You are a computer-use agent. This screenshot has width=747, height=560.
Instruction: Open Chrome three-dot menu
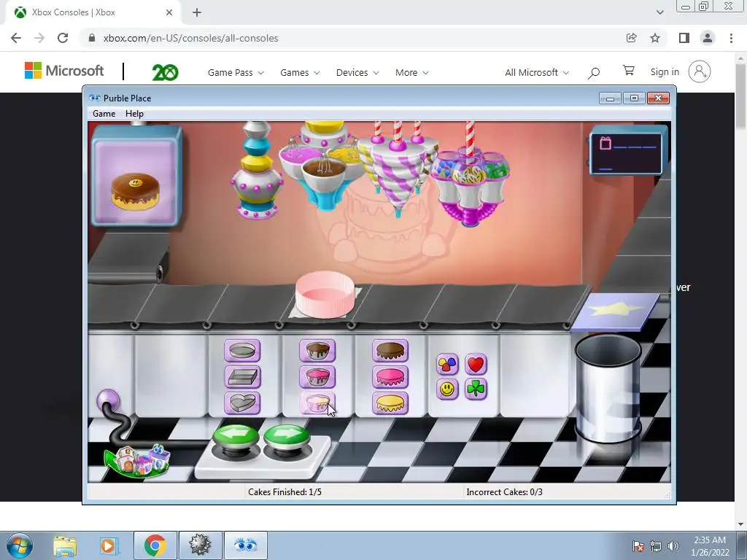[x=731, y=38]
